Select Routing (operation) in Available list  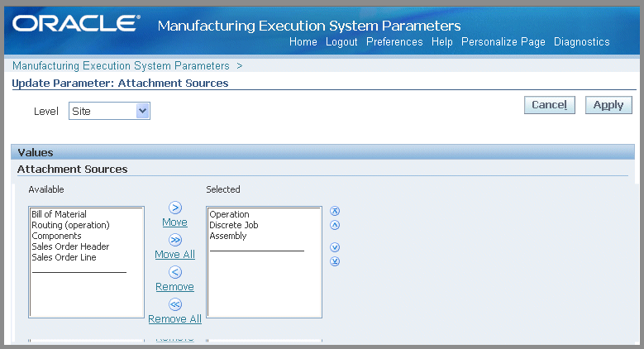(x=70, y=225)
